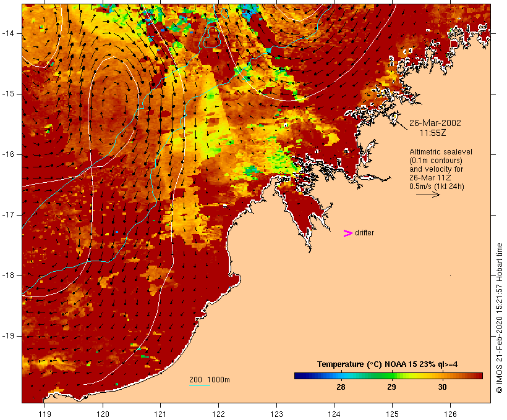507x420 pixels.
Task: Click the '30' colorbar tick label
Action: (x=442, y=387)
